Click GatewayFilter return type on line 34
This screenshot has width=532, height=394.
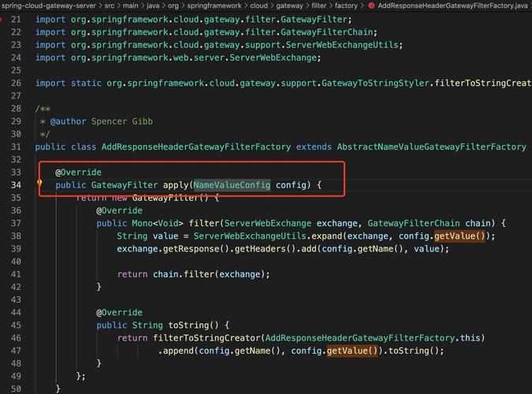point(125,185)
